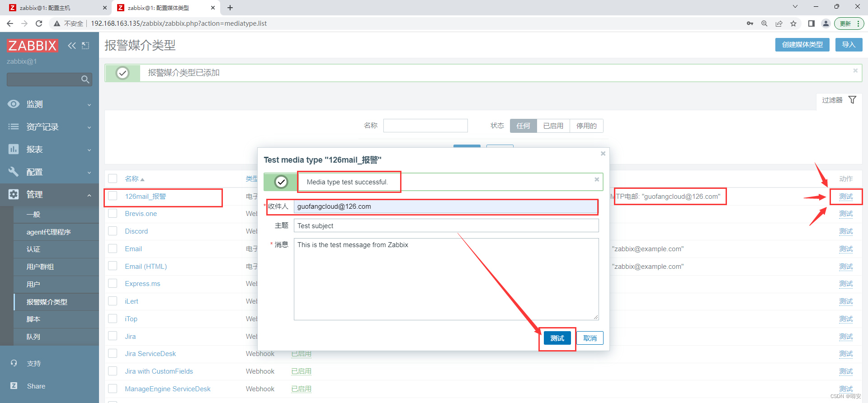Screen dimensions: 868x403
Task: Open the tab search dropdown arrow
Action: tap(795, 7)
